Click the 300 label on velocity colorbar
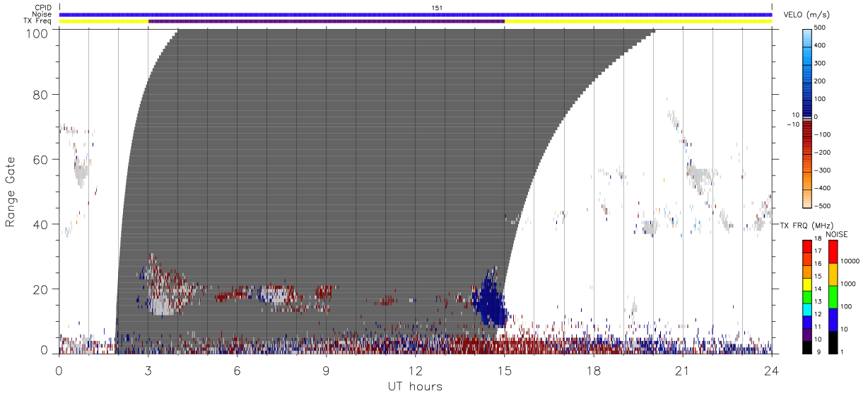This screenshot has height=401, width=868. tap(820, 64)
